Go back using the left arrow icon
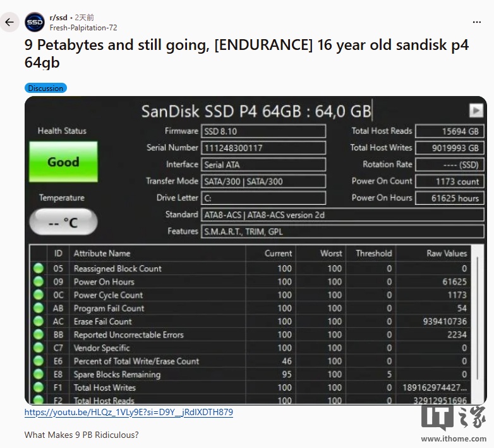Image resolution: width=494 pixels, height=448 pixels. pyautogui.click(x=9, y=22)
